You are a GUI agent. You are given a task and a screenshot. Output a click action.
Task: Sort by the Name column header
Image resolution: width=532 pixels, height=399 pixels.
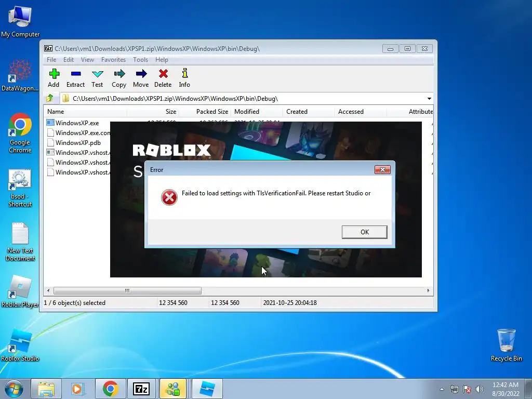click(x=86, y=112)
